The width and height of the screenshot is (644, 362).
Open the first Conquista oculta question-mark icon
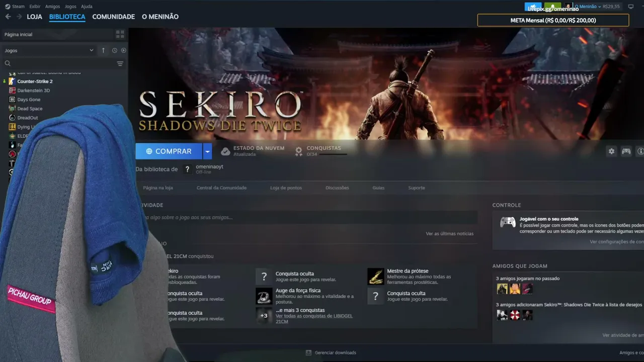click(264, 277)
